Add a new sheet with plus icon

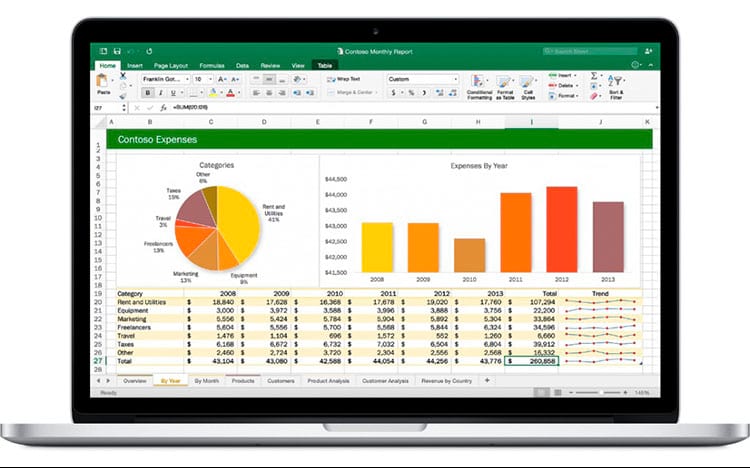pyautogui.click(x=487, y=380)
